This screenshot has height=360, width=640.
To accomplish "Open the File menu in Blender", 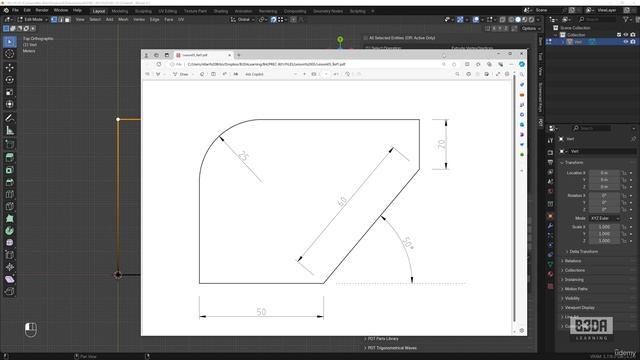I will tap(15, 10).
